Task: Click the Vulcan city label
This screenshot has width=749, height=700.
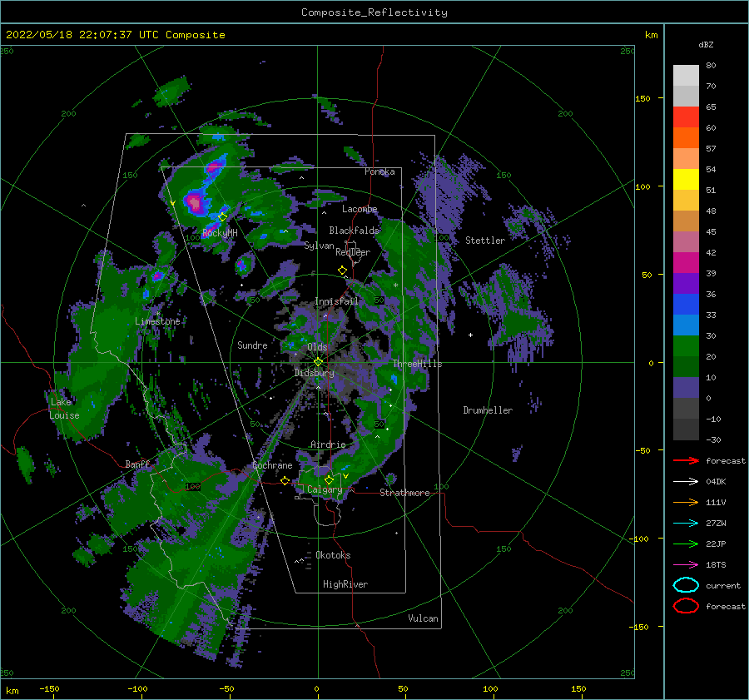Action: tap(424, 618)
